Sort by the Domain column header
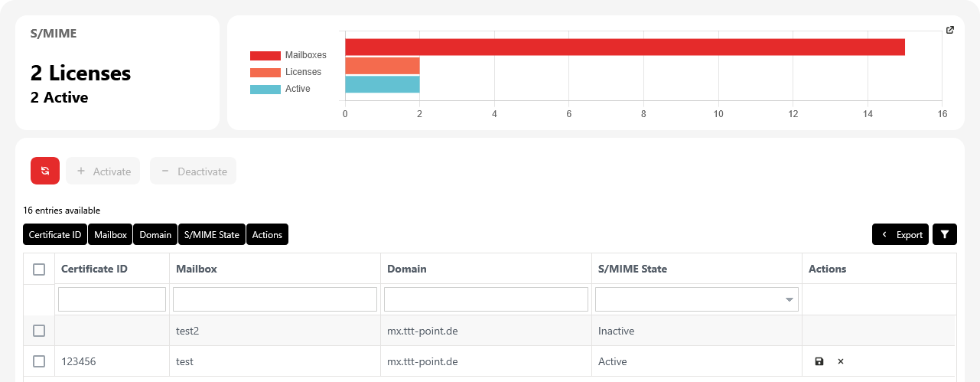Screen dimensions: 980x382 [407, 269]
